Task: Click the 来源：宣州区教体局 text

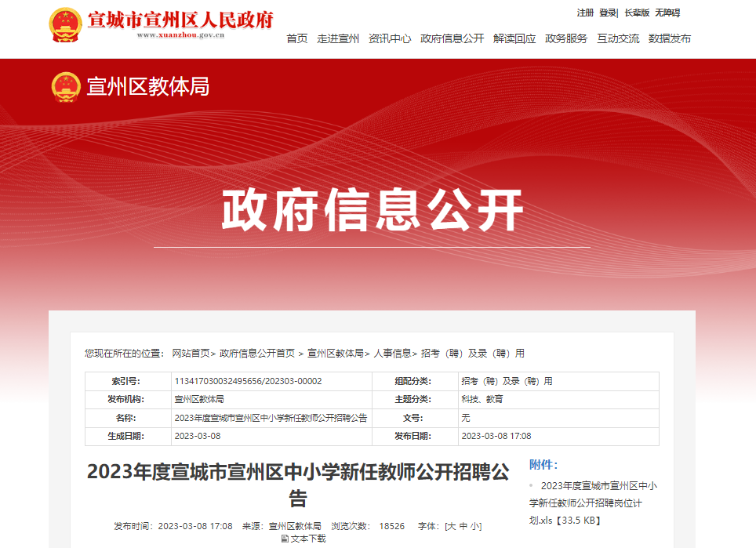Action: tap(282, 526)
